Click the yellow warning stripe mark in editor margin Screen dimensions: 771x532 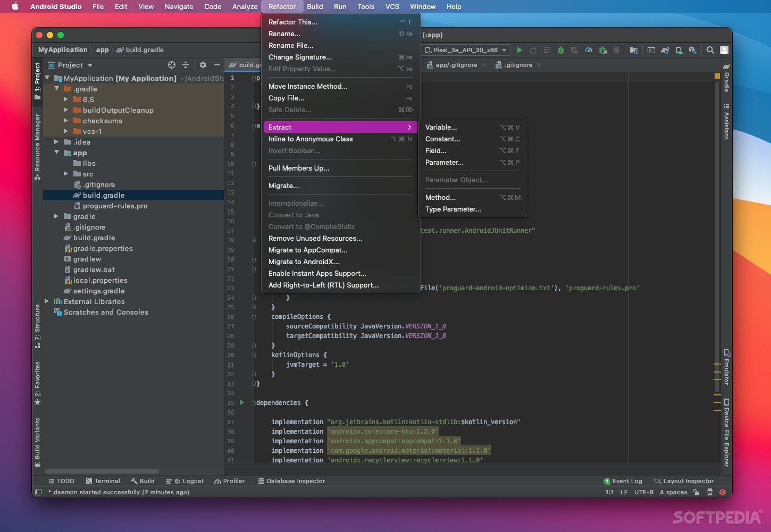pyautogui.click(x=717, y=77)
